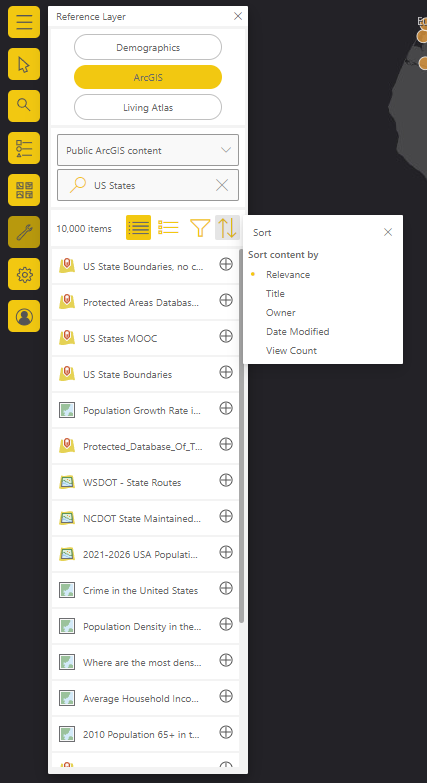Clear the US States search text
This screenshot has height=783, width=427.
pyautogui.click(x=222, y=185)
